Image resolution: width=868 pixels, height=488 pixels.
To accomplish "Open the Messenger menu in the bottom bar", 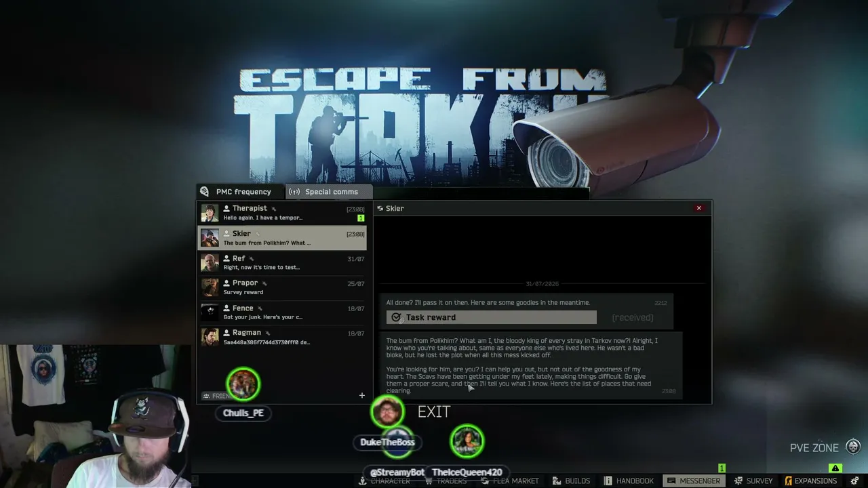I will pos(693,481).
